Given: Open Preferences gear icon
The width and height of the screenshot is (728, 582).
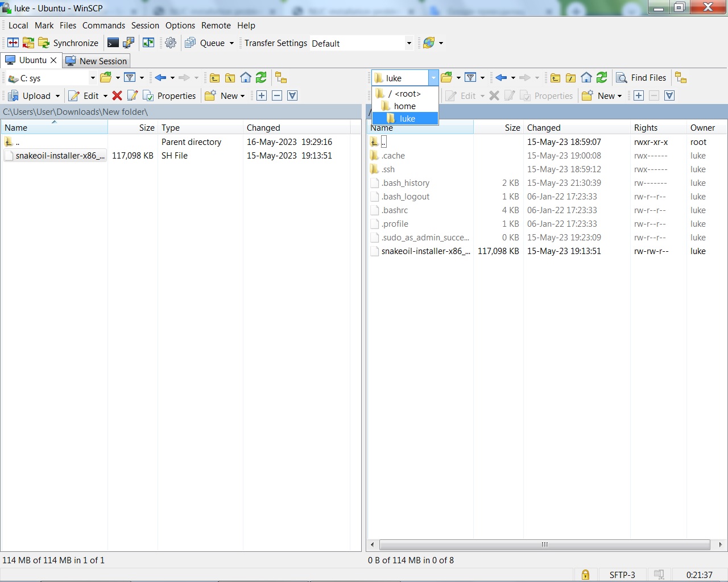Looking at the screenshot, I should pos(171,43).
